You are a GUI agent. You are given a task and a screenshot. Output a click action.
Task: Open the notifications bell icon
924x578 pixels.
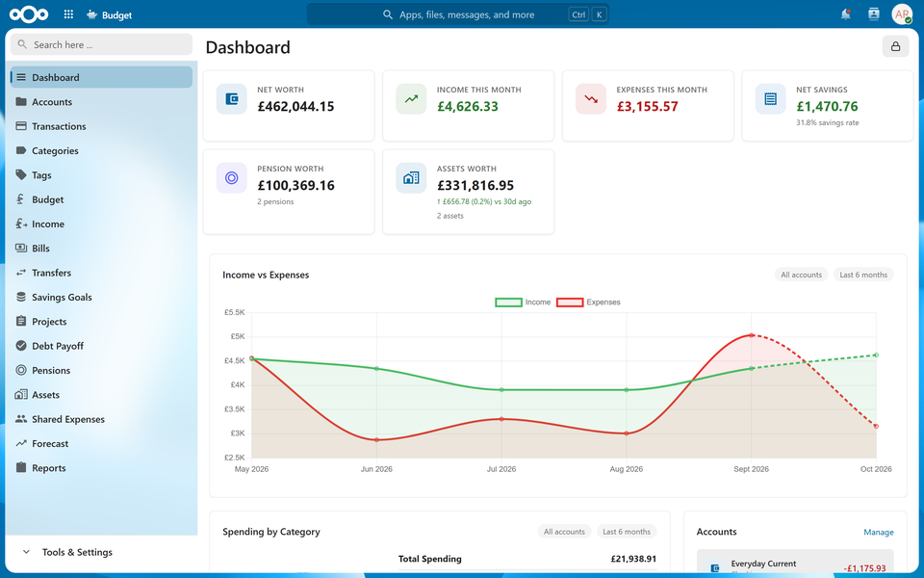[x=846, y=14]
